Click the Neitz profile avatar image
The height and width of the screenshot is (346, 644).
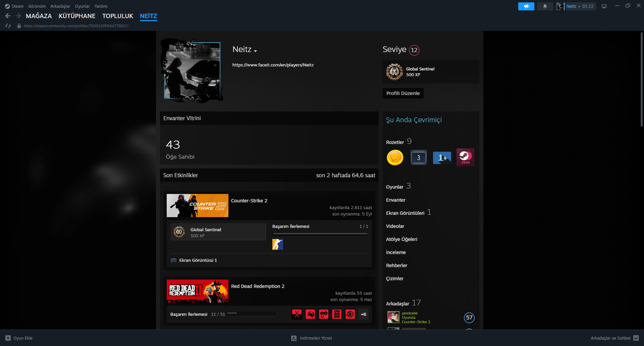192,70
